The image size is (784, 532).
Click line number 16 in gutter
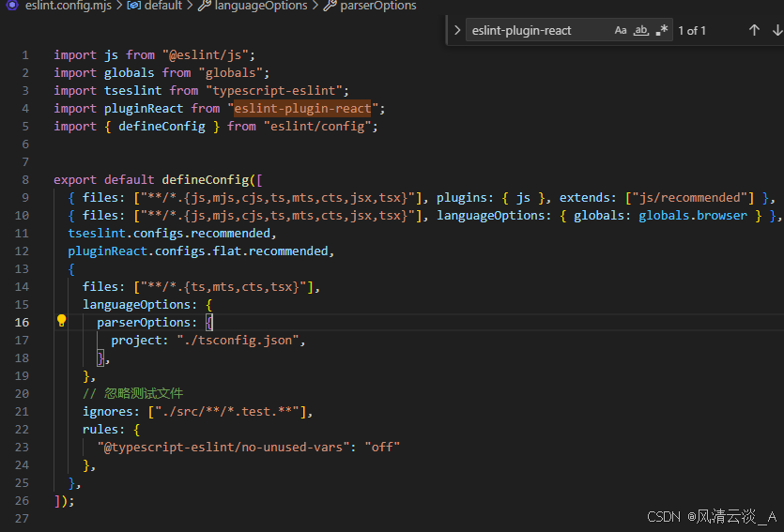(22, 322)
